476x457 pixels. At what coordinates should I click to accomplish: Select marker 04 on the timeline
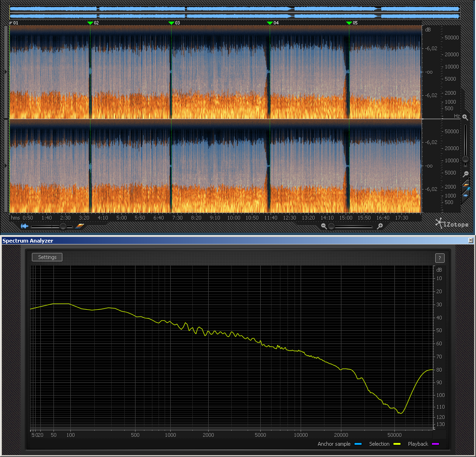point(270,23)
